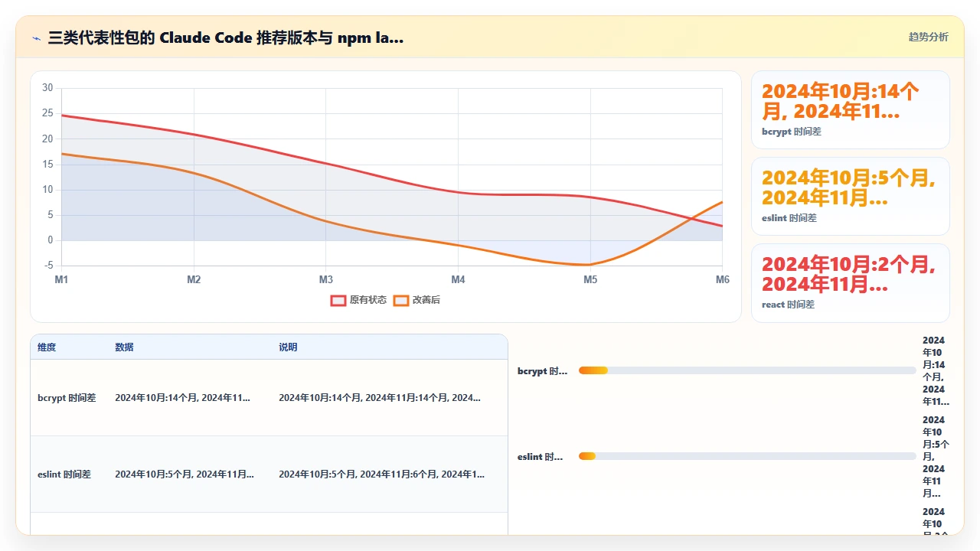The height and width of the screenshot is (551, 980).
Task: Click the 原有状态 legend label
Action: coord(368,300)
